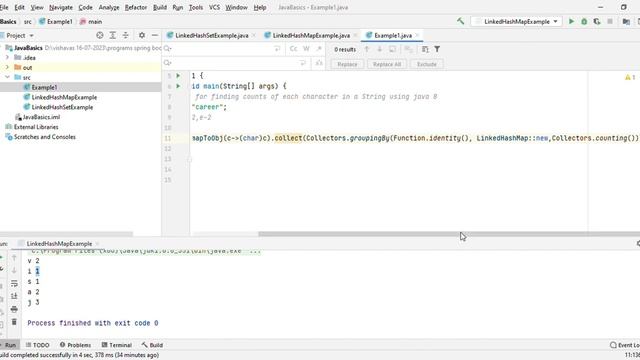Open the TODO tool window
The image size is (640, 360).
coord(38,345)
